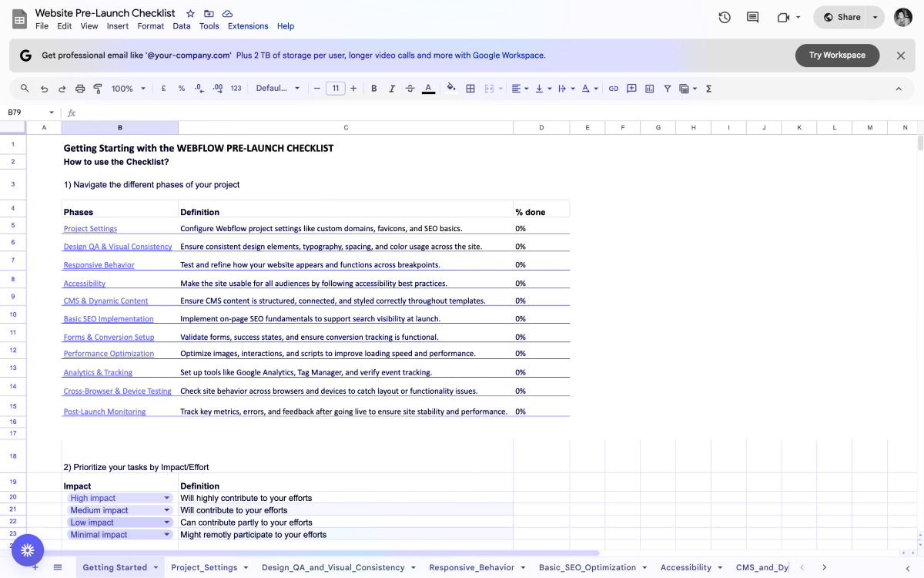Redo the last action
Image resolution: width=924 pixels, height=578 pixels.
(62, 89)
